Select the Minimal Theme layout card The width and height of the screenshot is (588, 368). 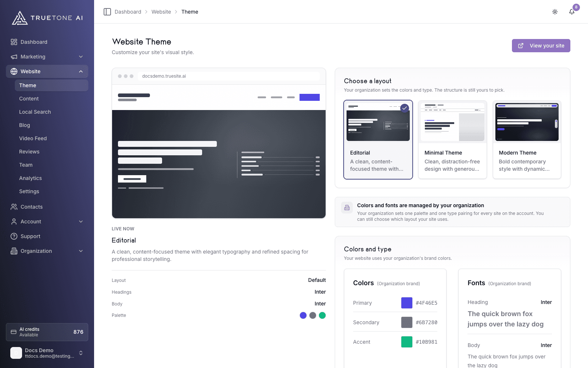pyautogui.click(x=452, y=140)
